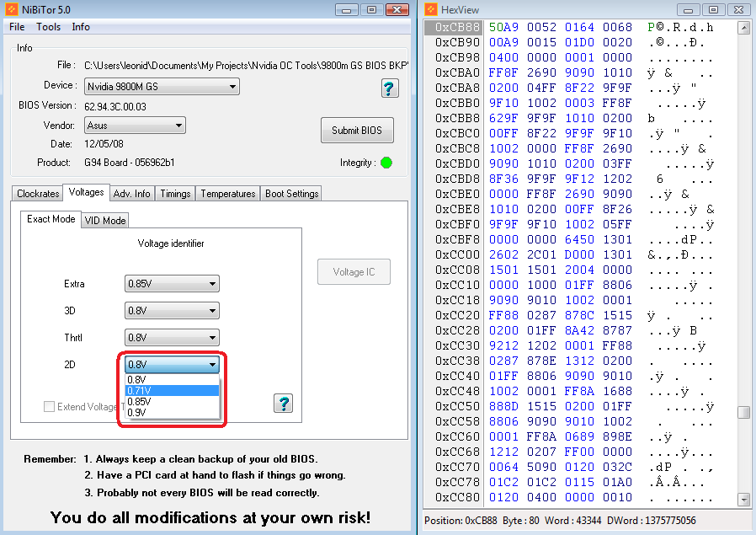This screenshot has width=756, height=535.
Task: Click the 0xCBA0 offset in HexView
Action: [457, 72]
